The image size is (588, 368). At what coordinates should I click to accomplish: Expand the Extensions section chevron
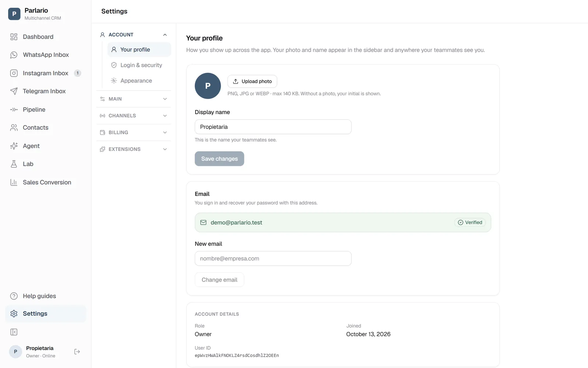(165, 149)
